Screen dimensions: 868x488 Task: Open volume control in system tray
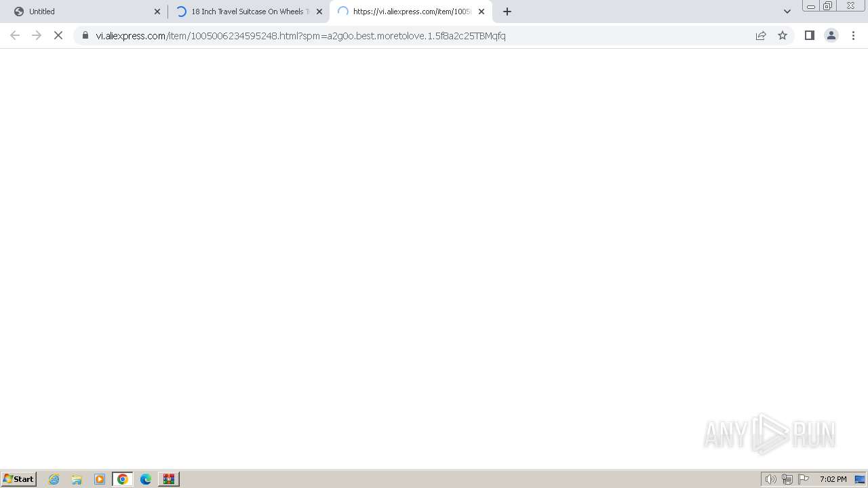[770, 479]
